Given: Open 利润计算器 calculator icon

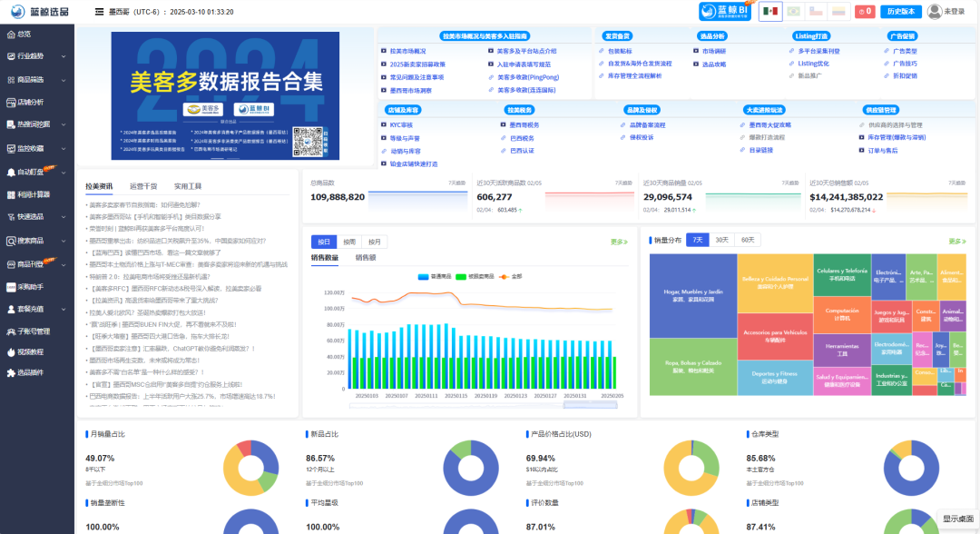Looking at the screenshot, I should tap(11, 194).
